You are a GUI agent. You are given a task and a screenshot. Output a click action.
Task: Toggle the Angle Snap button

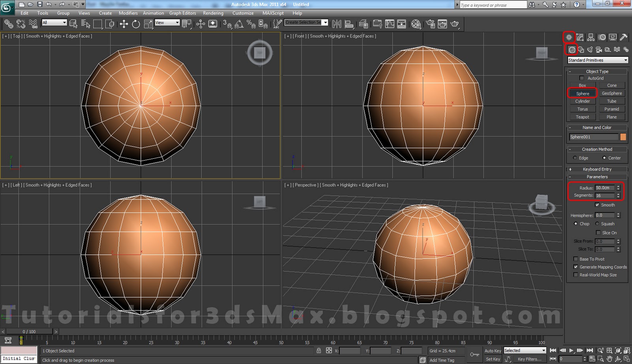239,24
